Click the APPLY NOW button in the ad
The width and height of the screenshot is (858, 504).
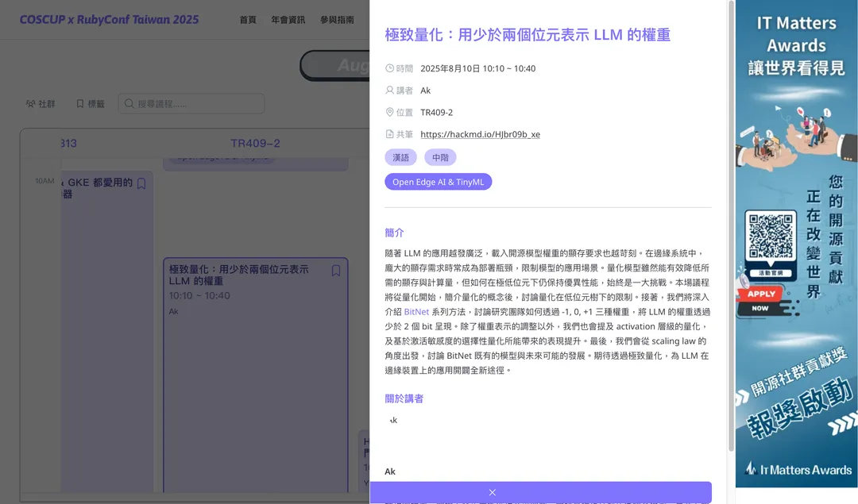pos(760,299)
